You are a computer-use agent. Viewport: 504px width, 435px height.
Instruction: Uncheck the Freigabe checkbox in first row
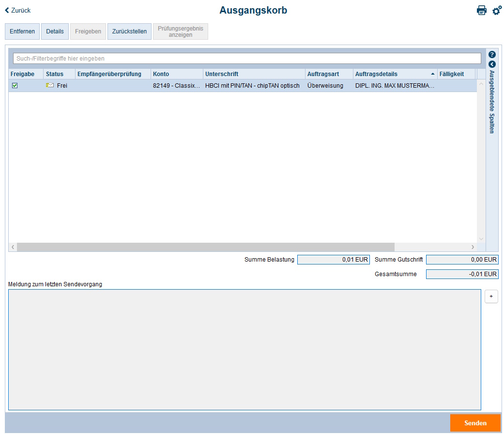pyautogui.click(x=15, y=85)
